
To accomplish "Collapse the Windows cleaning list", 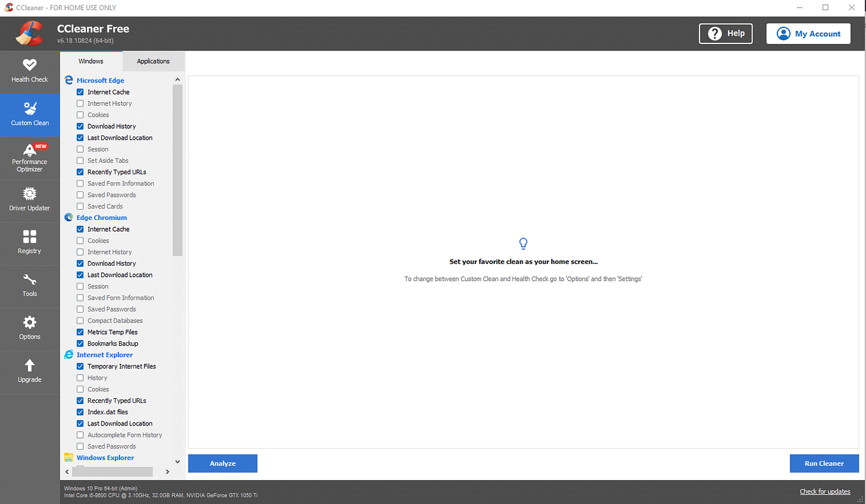I will [x=177, y=78].
